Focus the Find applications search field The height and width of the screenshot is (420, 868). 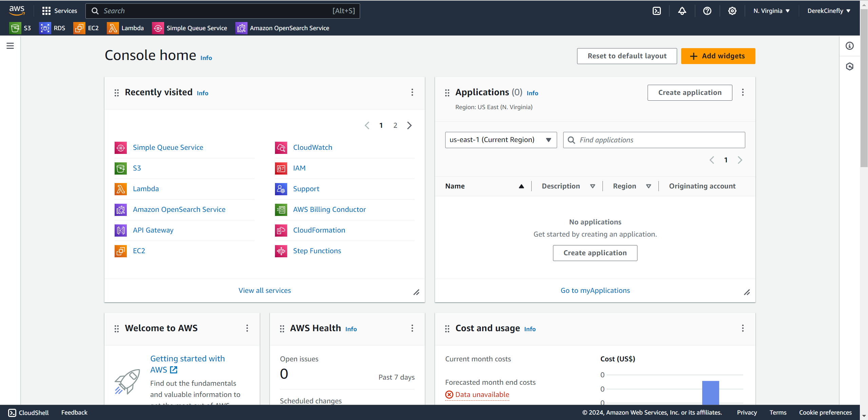[654, 140]
